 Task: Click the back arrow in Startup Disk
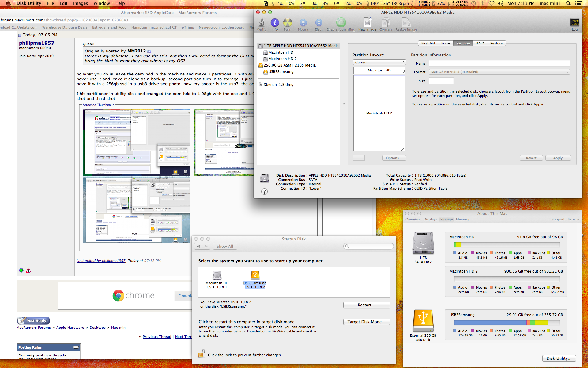[x=198, y=246]
